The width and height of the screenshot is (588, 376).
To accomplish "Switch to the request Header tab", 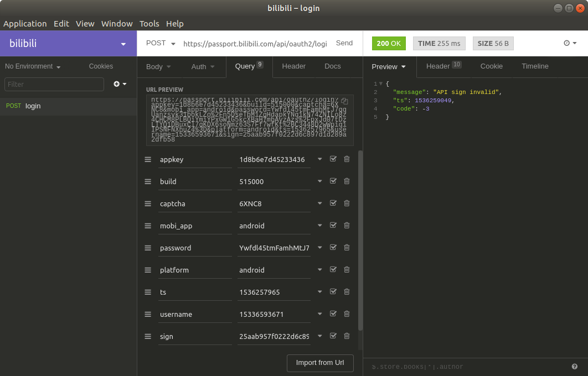I will [x=293, y=66].
